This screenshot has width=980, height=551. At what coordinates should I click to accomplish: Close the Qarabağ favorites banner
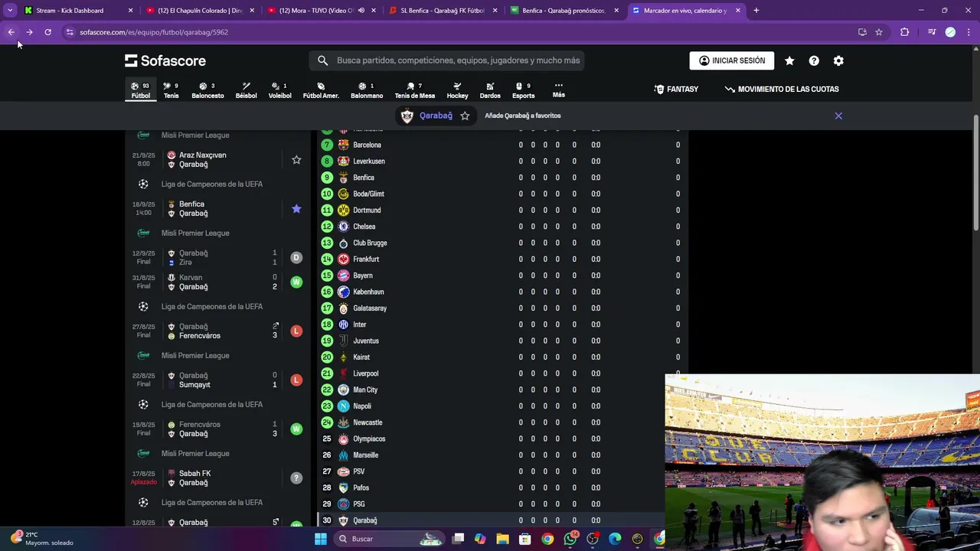click(838, 116)
